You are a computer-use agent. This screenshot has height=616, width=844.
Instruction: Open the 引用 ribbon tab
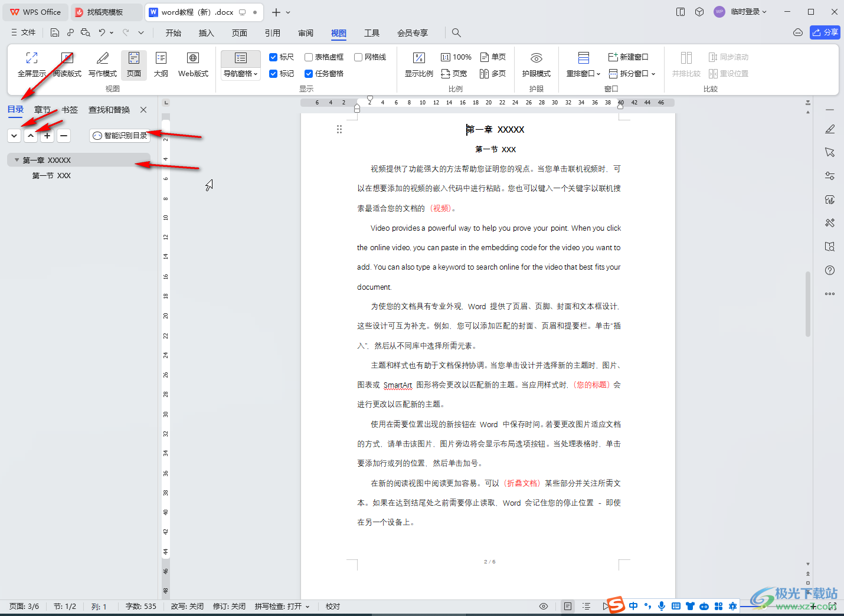pos(273,33)
